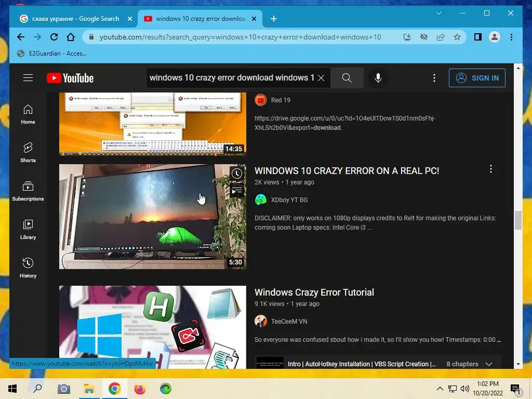
Task: Toggle Chrome side panel
Action: click(478, 37)
